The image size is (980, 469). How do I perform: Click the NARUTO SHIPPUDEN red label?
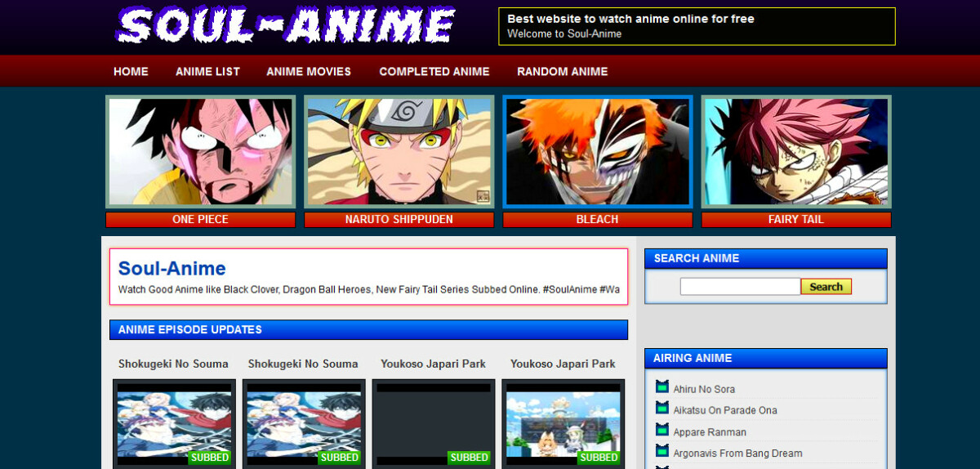pos(399,220)
